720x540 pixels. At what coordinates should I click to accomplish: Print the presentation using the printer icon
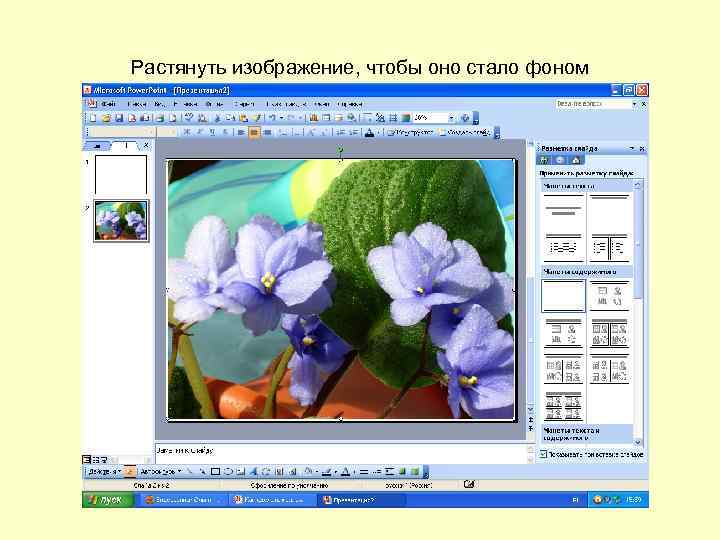click(159, 118)
